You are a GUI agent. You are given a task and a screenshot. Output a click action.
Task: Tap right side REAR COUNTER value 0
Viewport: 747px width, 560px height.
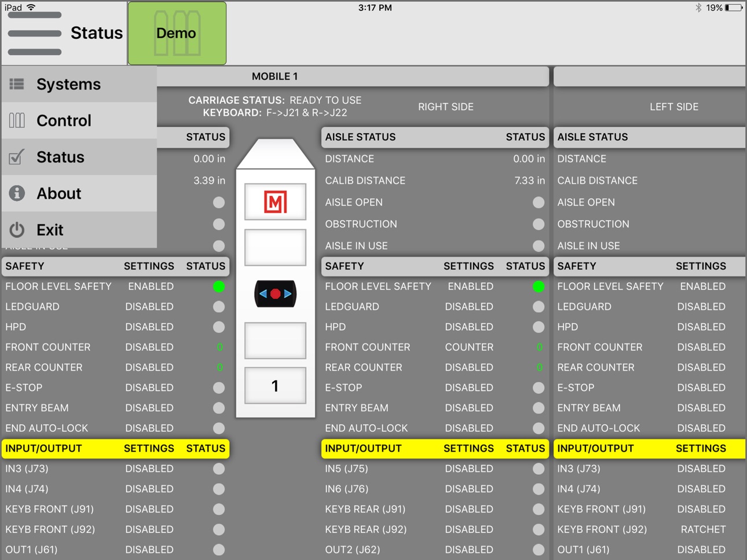click(x=539, y=367)
